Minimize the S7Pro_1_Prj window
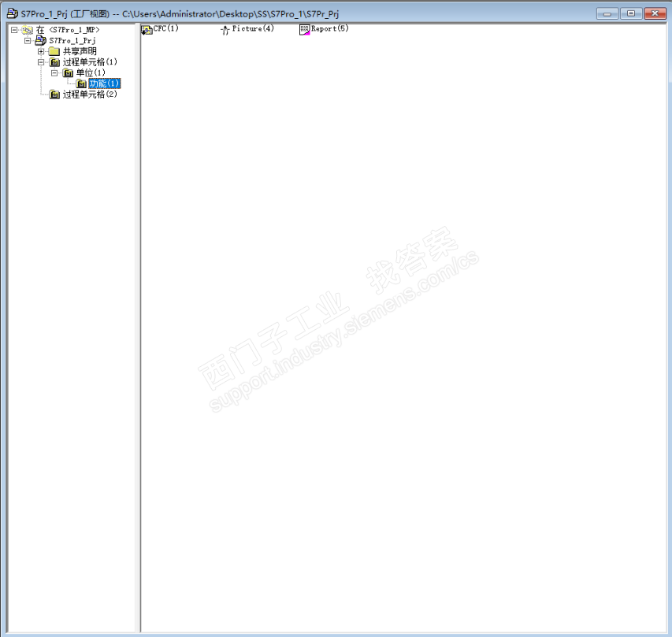The width and height of the screenshot is (672, 637). [607, 13]
